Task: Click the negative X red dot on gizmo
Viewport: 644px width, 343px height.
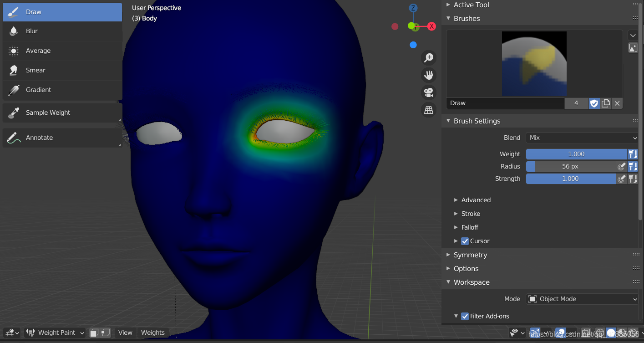Action: pos(395,26)
